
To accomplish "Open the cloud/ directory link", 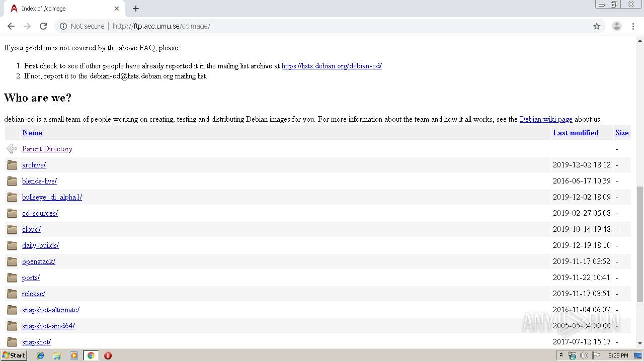I will [31, 229].
